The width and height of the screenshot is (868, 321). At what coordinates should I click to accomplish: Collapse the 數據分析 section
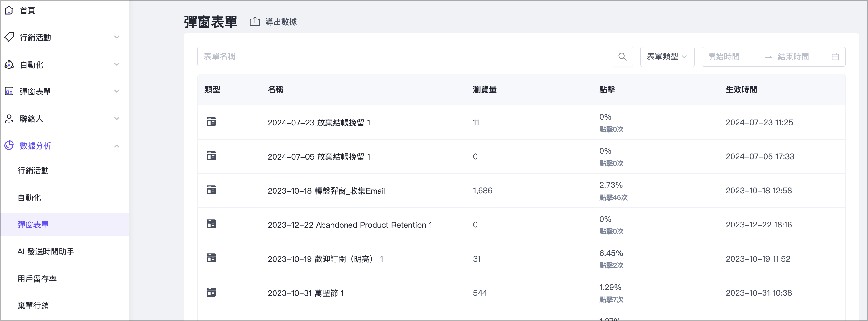pos(117,146)
